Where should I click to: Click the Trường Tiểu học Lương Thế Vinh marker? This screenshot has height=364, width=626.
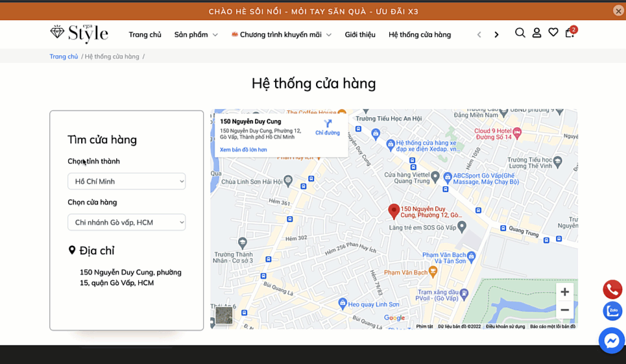click(558, 162)
